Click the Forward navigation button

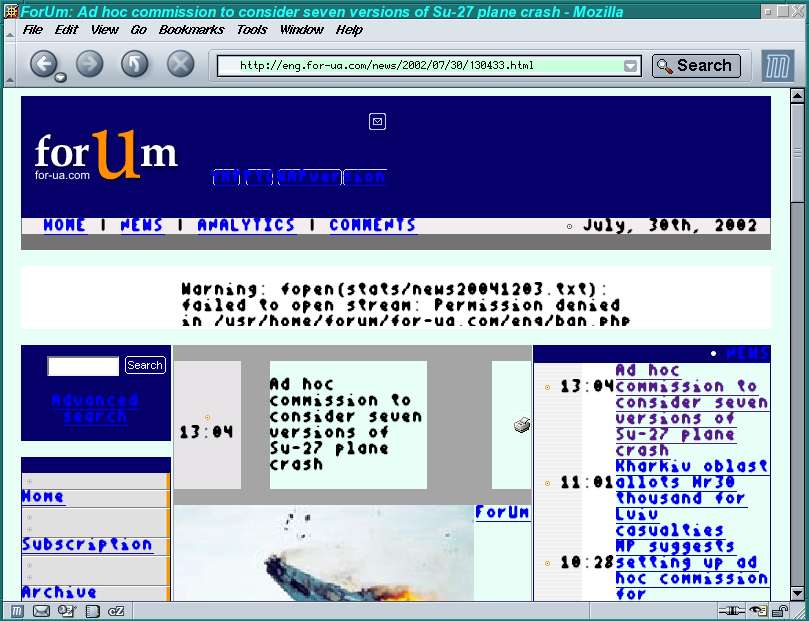point(90,65)
